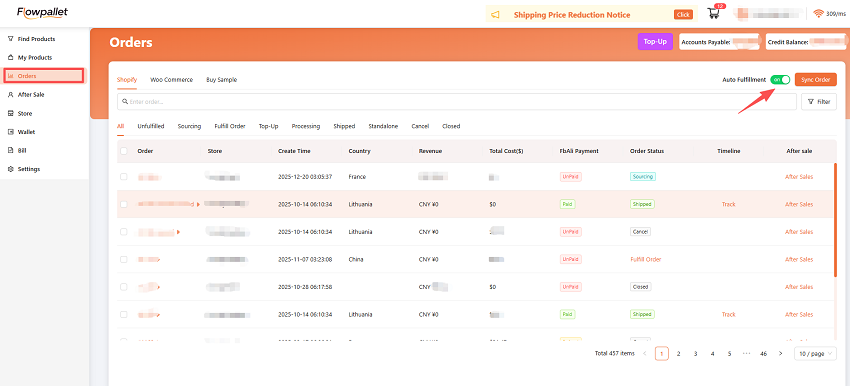Select the Closed status tab
The height and width of the screenshot is (386, 850).
click(x=451, y=126)
